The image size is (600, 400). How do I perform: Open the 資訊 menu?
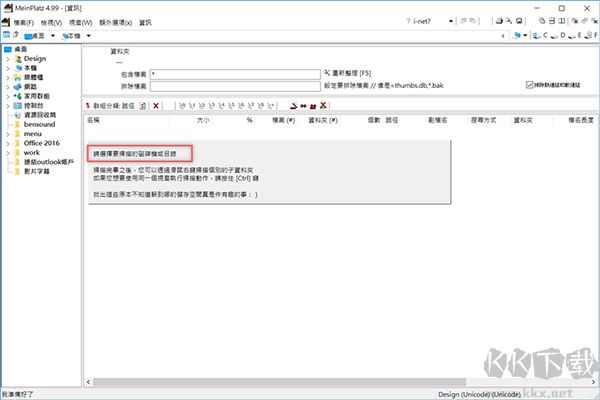145,23
